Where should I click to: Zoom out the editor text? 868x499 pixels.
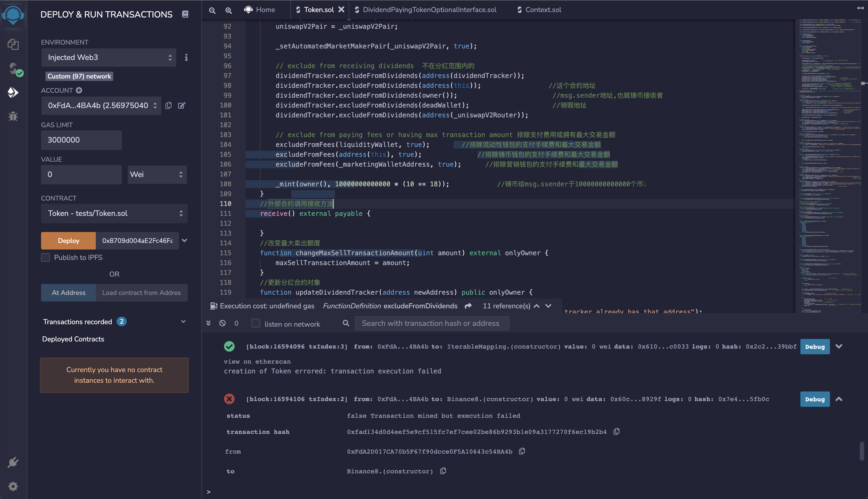(x=212, y=10)
